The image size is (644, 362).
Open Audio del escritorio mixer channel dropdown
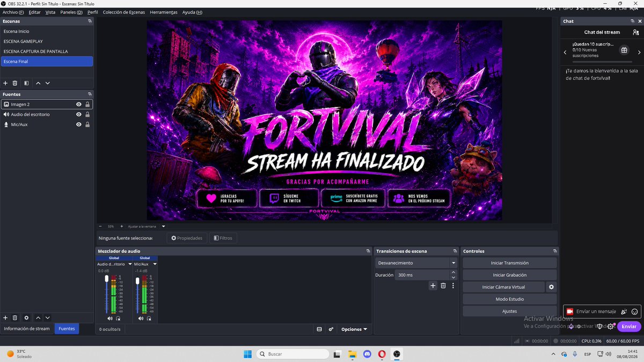click(129, 264)
